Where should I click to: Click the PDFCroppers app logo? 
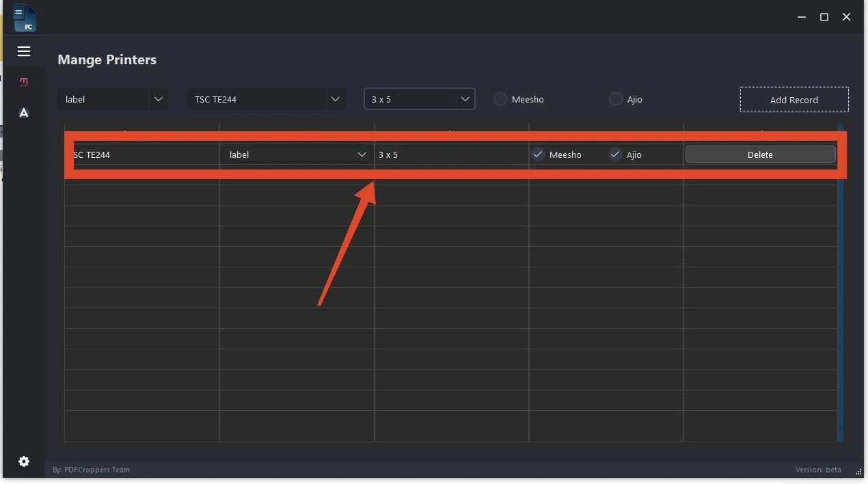25,18
